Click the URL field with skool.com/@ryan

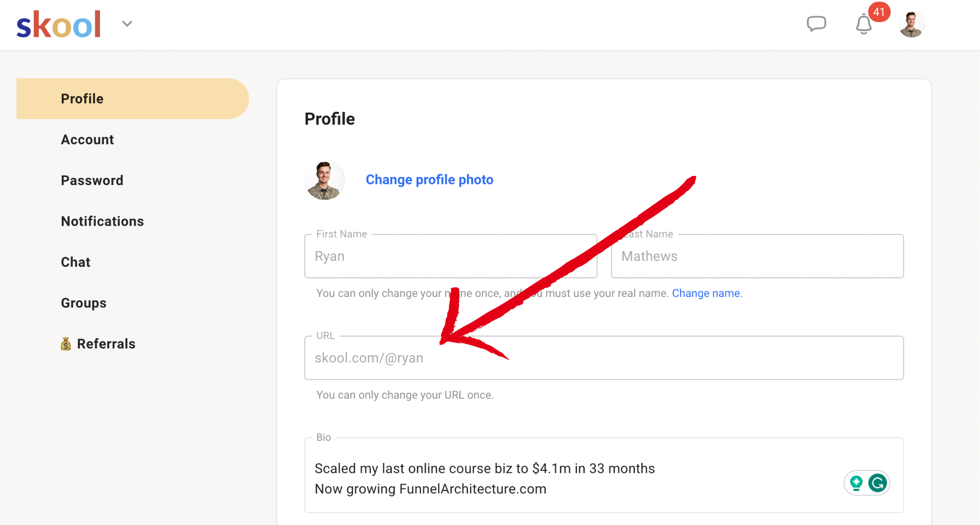pyautogui.click(x=604, y=358)
